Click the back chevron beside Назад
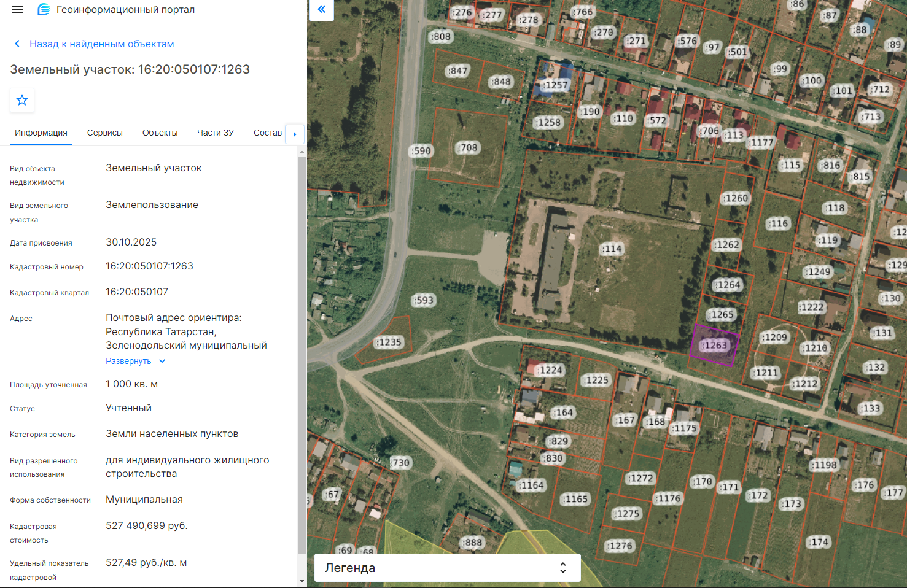 (x=17, y=44)
